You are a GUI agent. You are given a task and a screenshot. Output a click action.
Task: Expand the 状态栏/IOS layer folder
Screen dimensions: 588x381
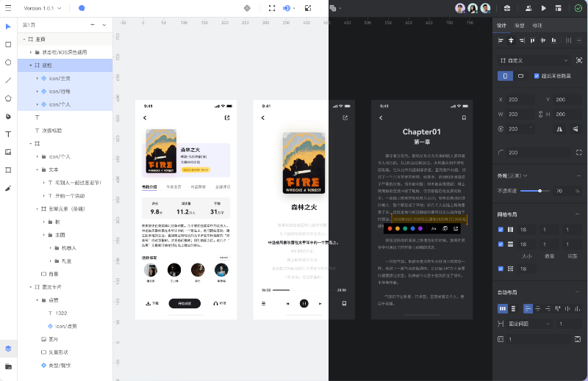click(31, 52)
